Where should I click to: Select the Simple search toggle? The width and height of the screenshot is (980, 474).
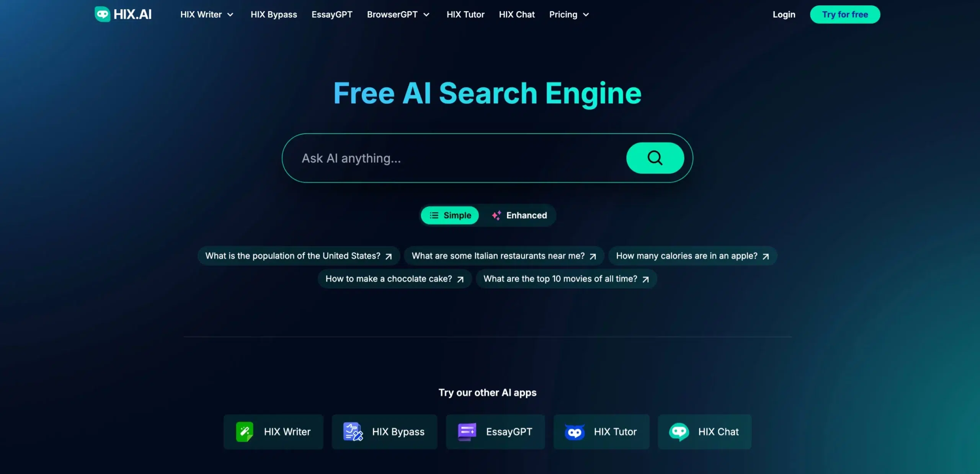pos(450,215)
